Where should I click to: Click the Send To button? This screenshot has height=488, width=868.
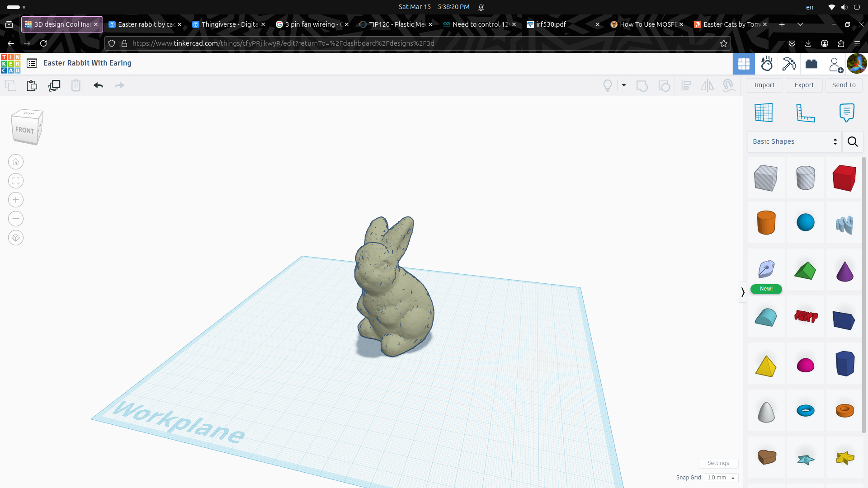pos(844,85)
